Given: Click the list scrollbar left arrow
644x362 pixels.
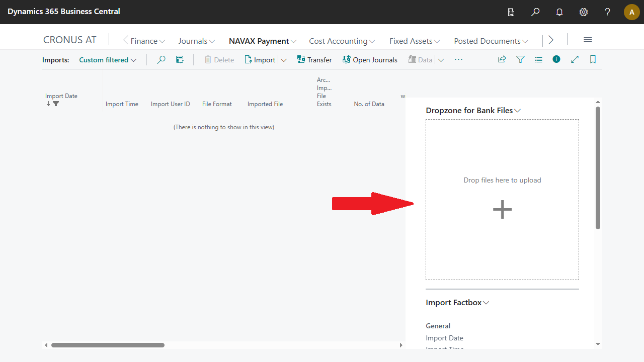Looking at the screenshot, I should pos(46,345).
